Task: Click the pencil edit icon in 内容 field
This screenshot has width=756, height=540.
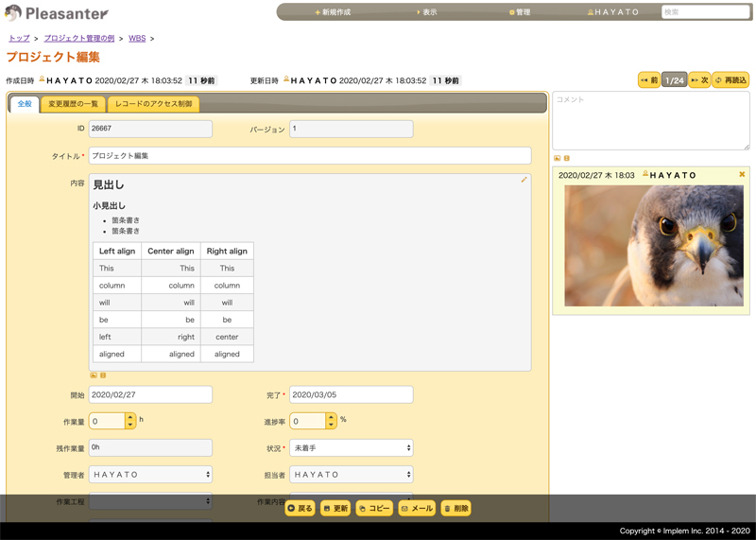Action: click(524, 180)
